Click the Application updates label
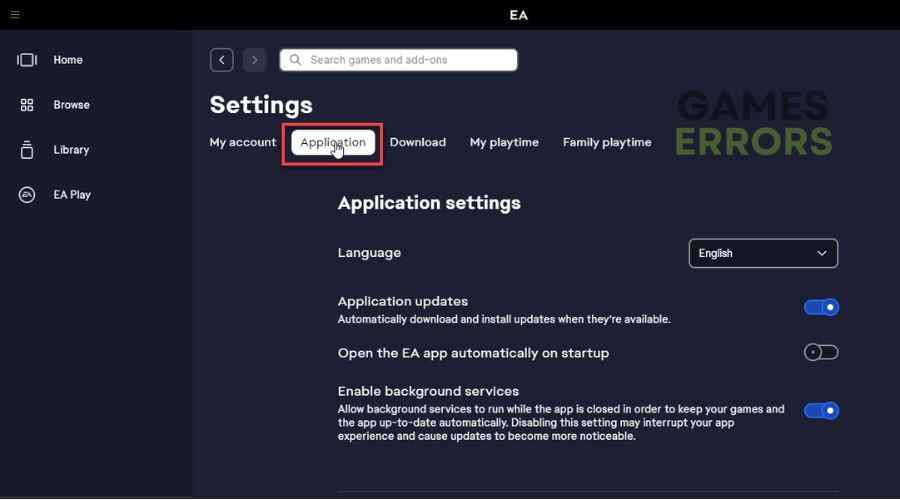 click(x=403, y=301)
